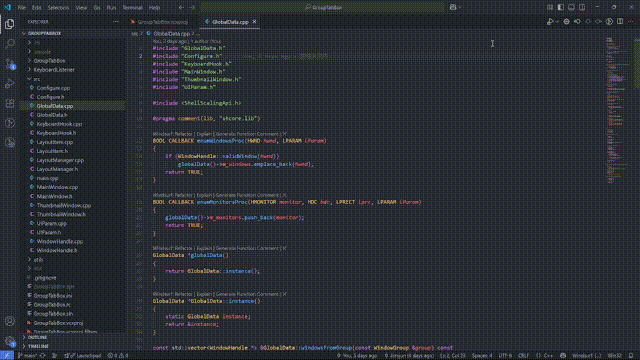Open editor More Actions ellipsis
Viewport: 640px width, 360px height.
tap(631, 22)
